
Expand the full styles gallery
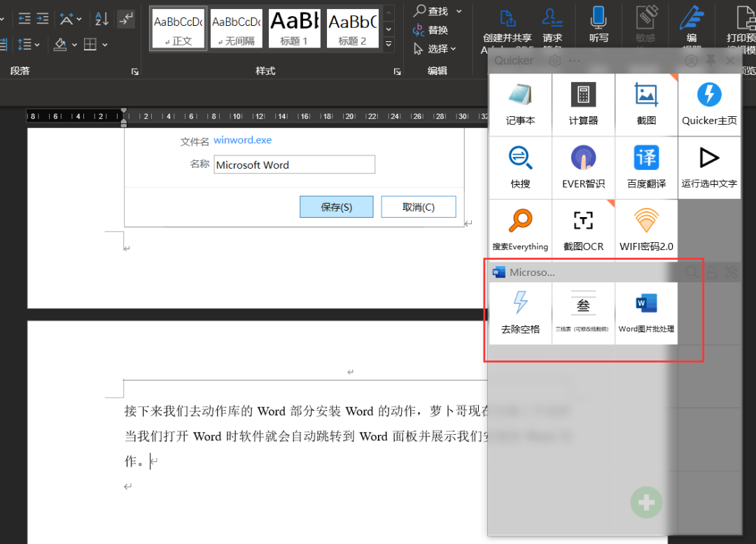(388, 44)
